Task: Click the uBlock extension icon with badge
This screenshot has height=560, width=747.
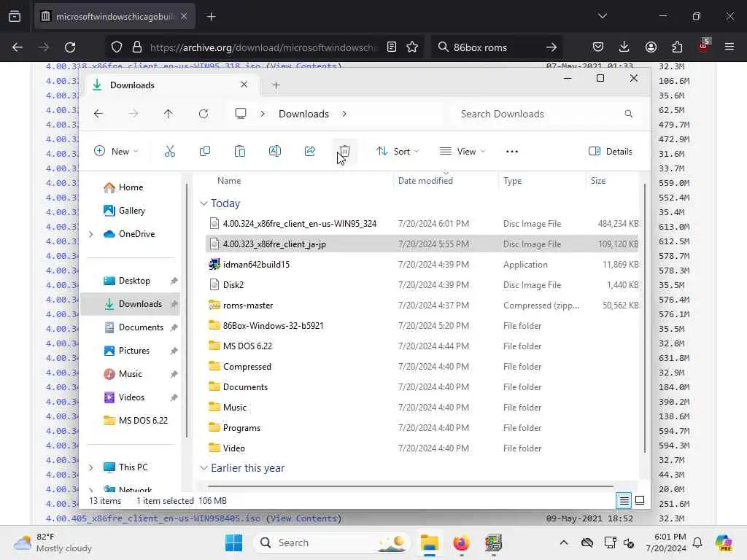Action: point(704,46)
